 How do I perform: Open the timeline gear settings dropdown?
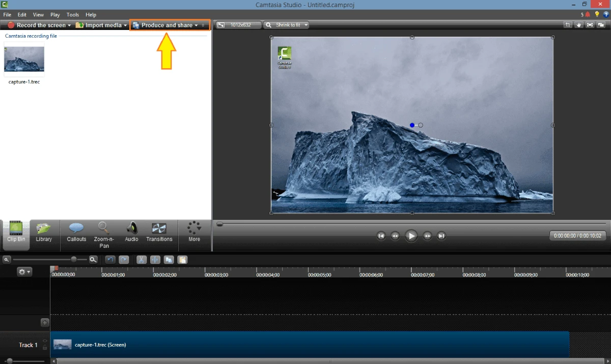[24, 272]
